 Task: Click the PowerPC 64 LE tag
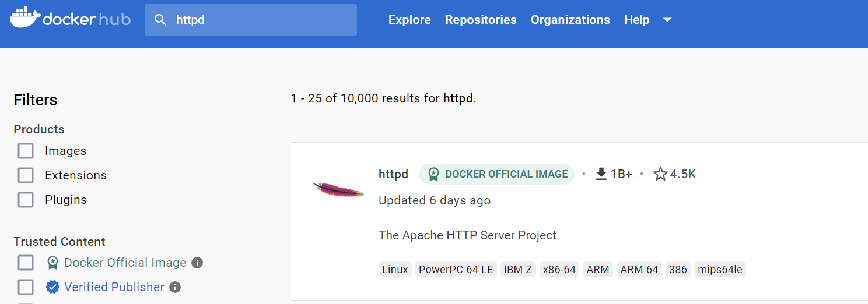pos(456,270)
